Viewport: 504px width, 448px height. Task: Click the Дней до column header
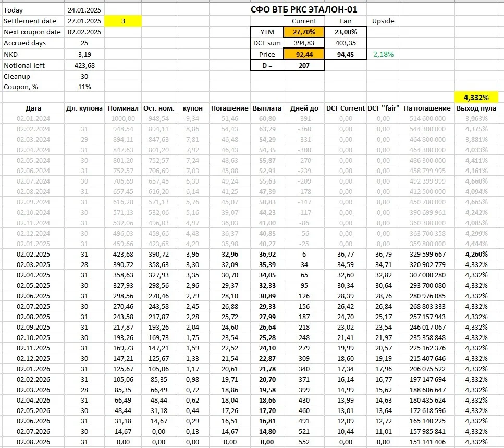tap(304, 108)
